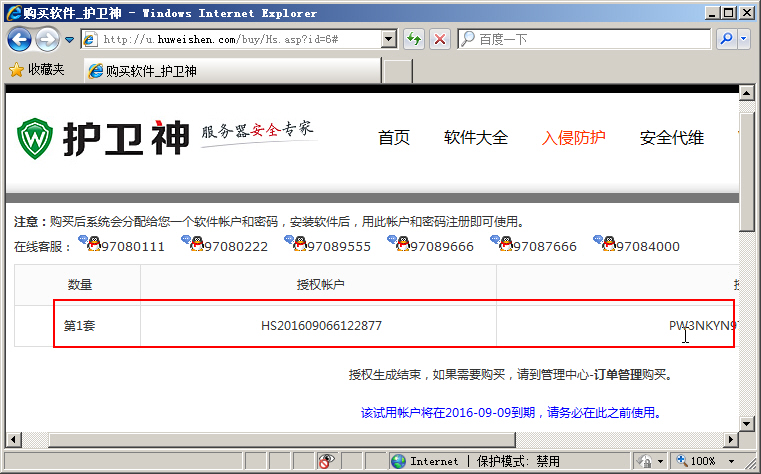This screenshot has height=474, width=761.
Task: Contact QQ customer service 97089666
Action: coord(430,244)
